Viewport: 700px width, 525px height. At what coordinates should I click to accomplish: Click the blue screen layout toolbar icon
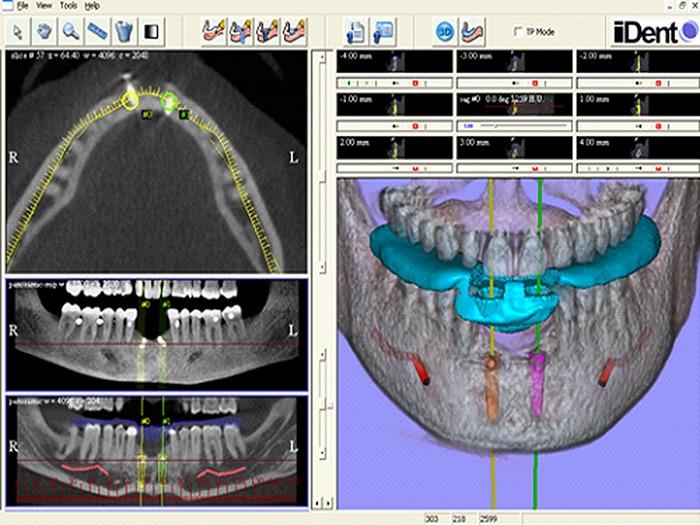[x=383, y=32]
